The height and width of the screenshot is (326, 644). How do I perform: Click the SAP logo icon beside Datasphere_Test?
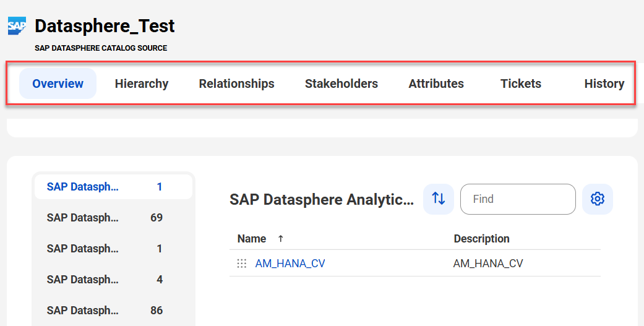(17, 26)
